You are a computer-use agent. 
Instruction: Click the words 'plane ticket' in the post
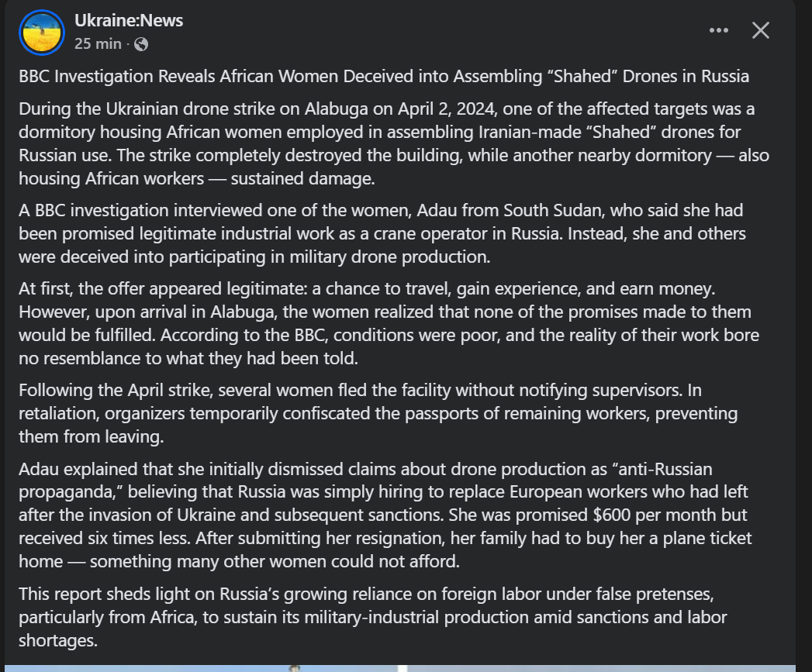[708, 538]
